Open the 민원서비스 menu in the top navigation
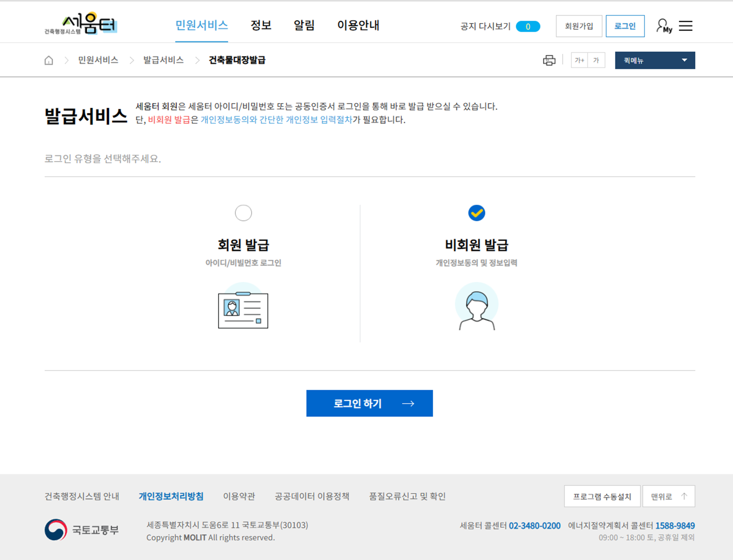 click(201, 25)
